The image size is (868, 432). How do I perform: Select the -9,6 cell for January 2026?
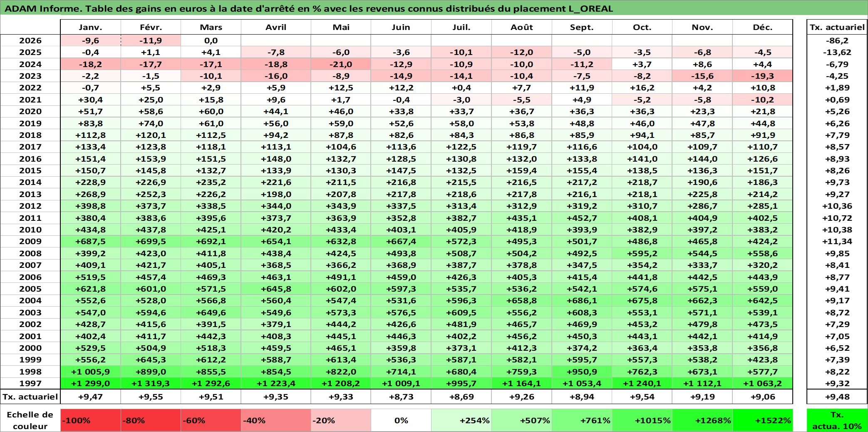click(x=90, y=40)
